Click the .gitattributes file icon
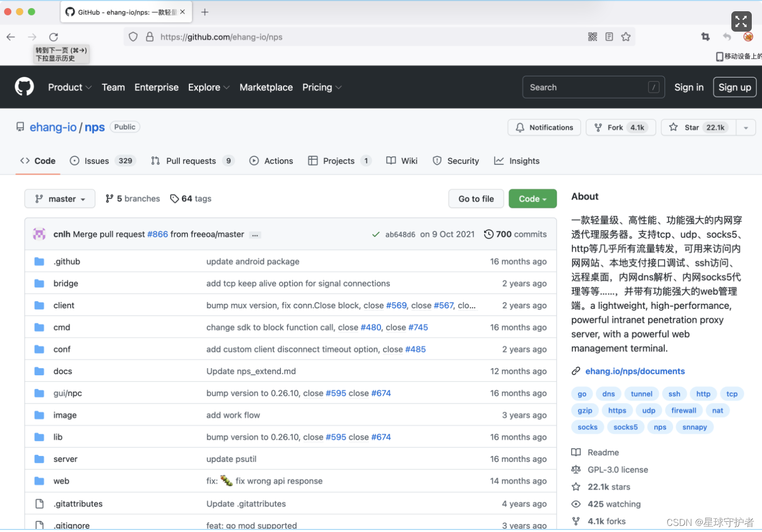Viewport: 762px width, 532px height. point(39,504)
